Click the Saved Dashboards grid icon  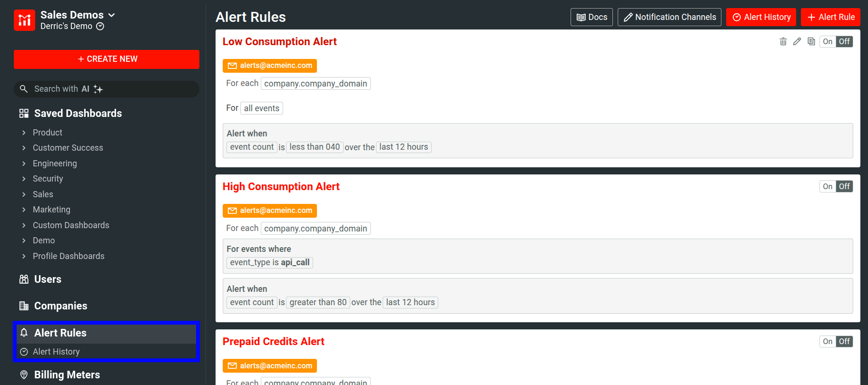tap(24, 114)
